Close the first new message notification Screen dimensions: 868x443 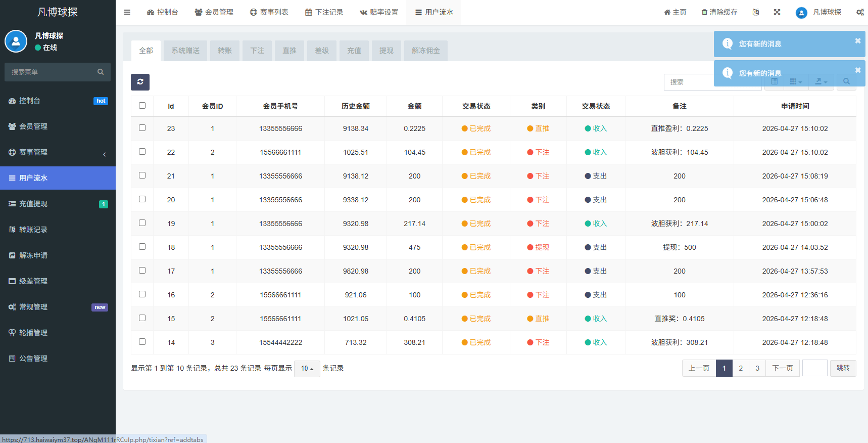[x=858, y=41]
